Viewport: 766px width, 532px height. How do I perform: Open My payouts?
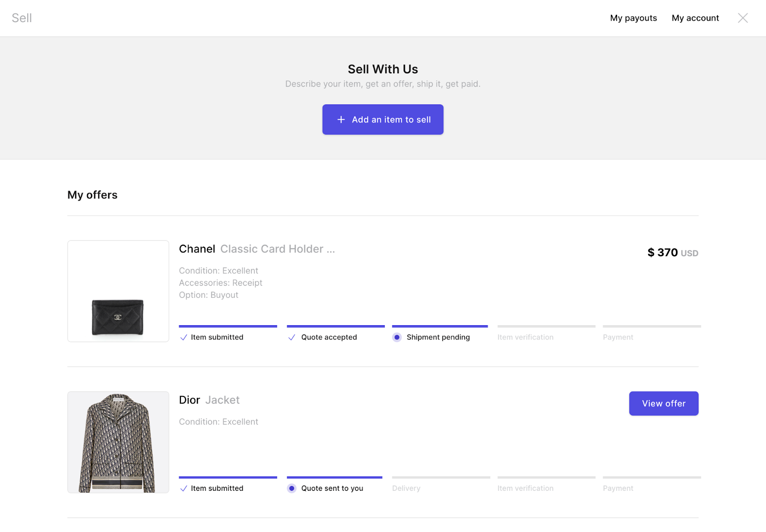click(633, 18)
